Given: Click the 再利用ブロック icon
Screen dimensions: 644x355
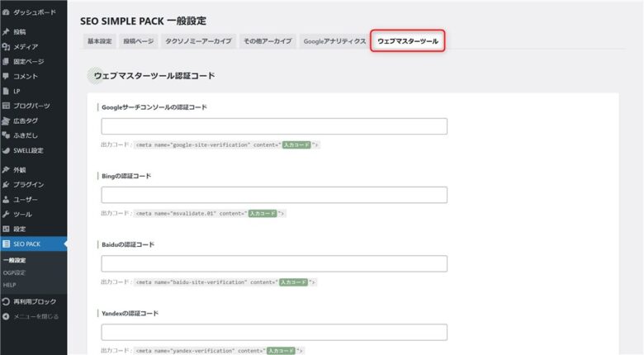Looking at the screenshot, I should pos(6,301).
